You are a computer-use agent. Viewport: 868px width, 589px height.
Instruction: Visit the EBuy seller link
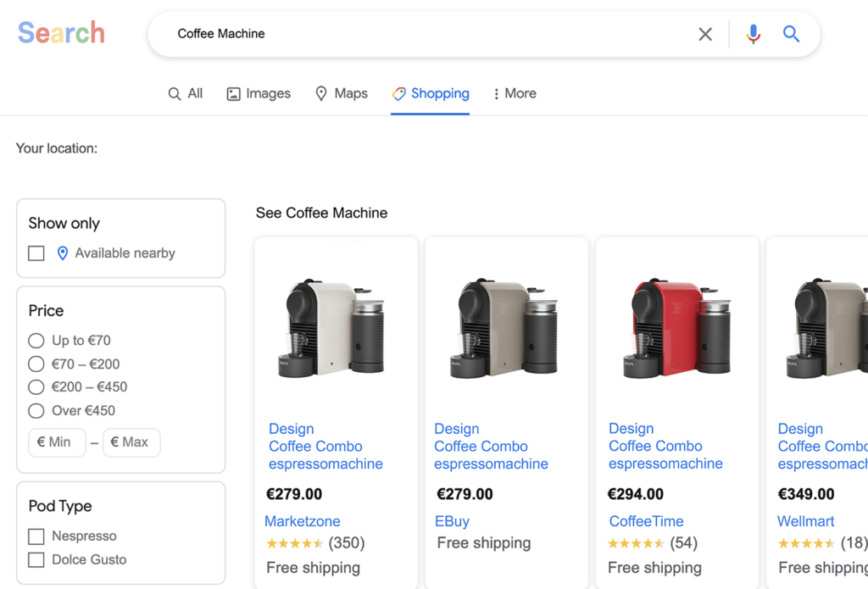(x=452, y=521)
